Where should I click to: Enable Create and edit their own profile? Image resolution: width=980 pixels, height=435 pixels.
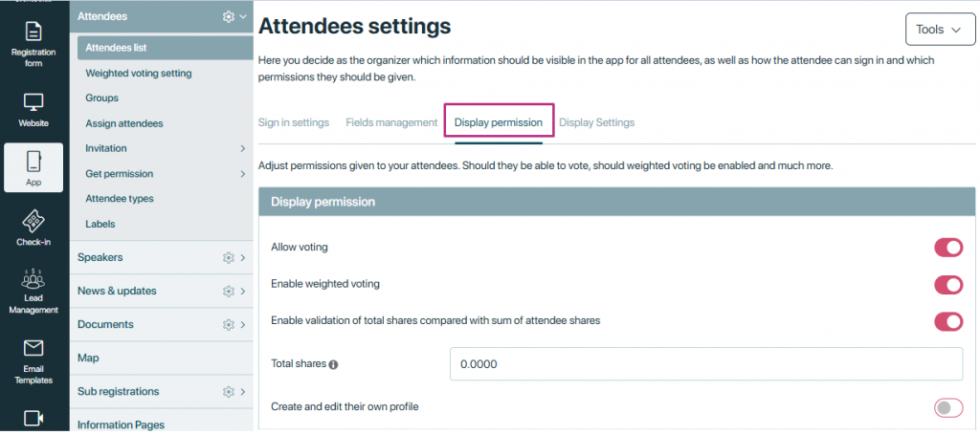pyautogui.click(x=947, y=408)
